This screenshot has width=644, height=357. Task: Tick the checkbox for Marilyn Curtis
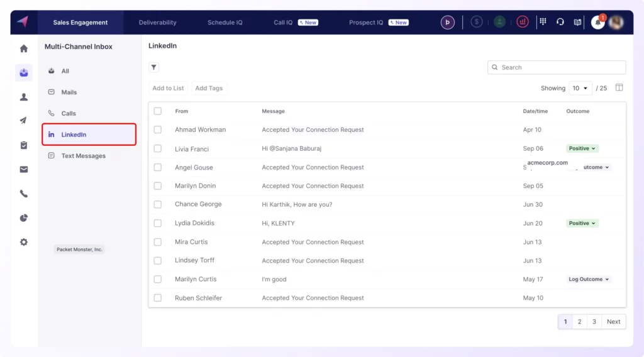(x=158, y=279)
